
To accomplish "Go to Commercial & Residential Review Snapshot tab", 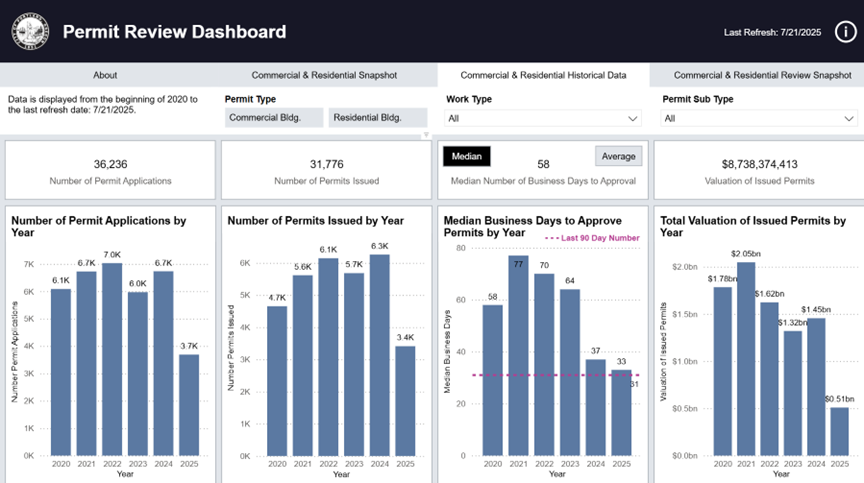I will click(x=755, y=75).
